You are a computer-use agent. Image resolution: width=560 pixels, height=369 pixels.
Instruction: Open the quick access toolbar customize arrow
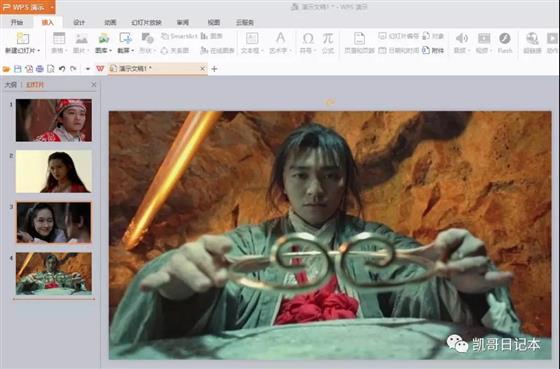click(88, 69)
